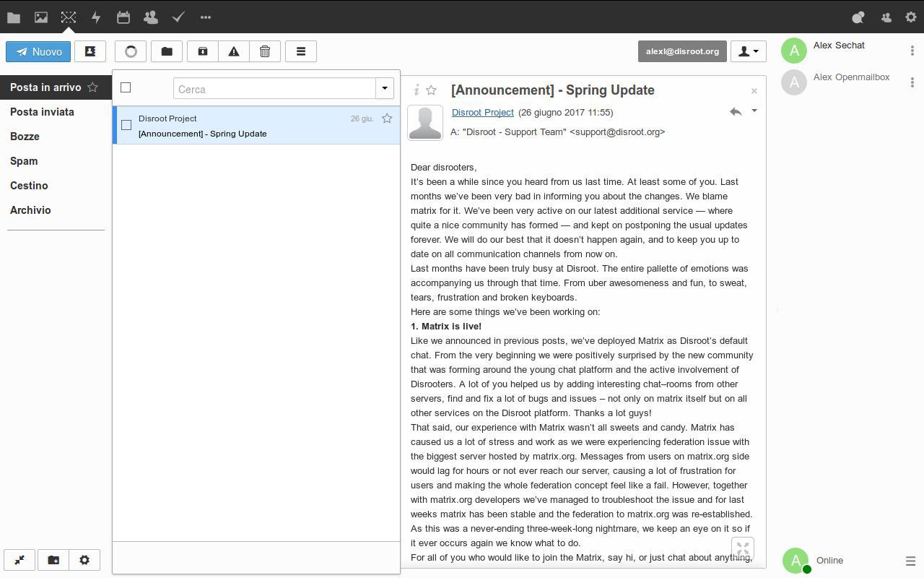Collapse the folder sidebar with arrows icon

point(19,560)
